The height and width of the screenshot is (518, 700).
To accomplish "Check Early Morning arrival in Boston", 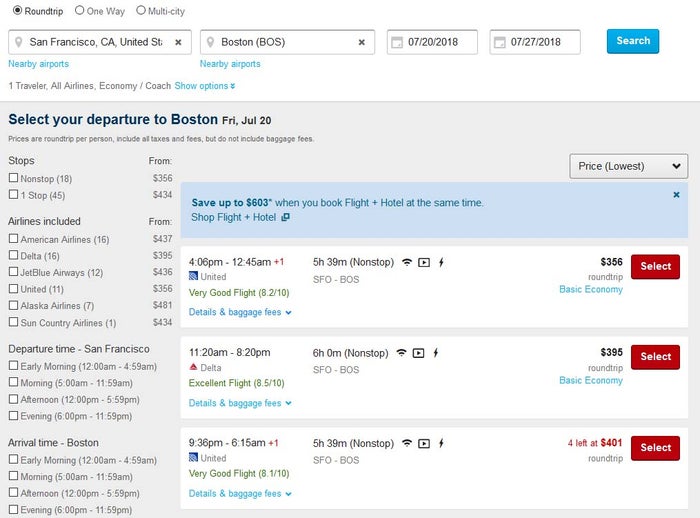I will tap(13, 459).
